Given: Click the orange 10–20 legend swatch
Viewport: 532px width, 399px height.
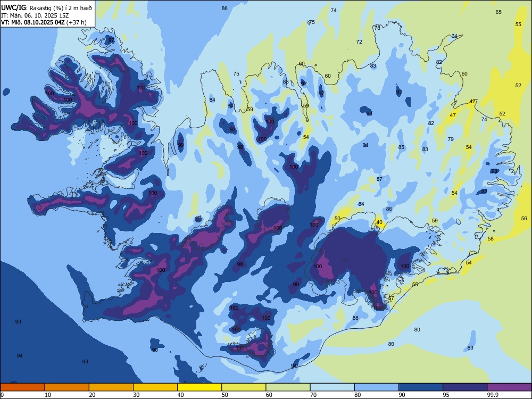Looking at the screenshot, I should (67, 387).
